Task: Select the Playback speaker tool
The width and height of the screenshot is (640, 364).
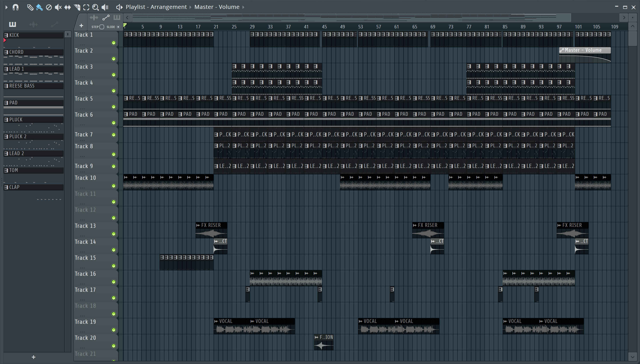Action: (x=105, y=7)
